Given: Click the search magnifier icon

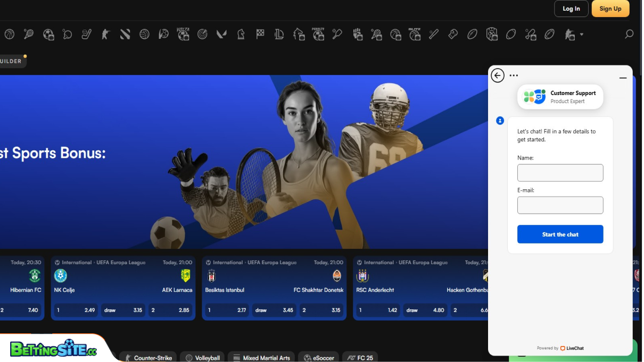Looking at the screenshot, I should pyautogui.click(x=629, y=34).
